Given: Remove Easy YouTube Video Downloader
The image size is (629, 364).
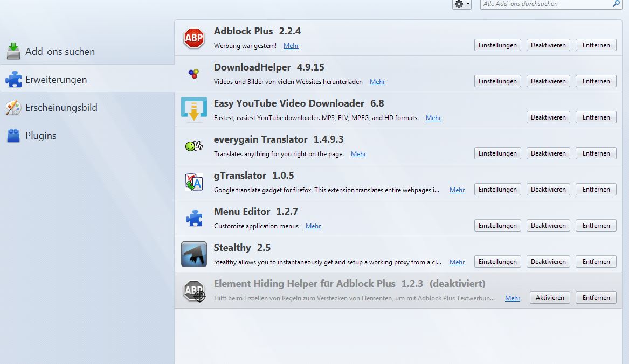Looking at the screenshot, I should pos(596,117).
